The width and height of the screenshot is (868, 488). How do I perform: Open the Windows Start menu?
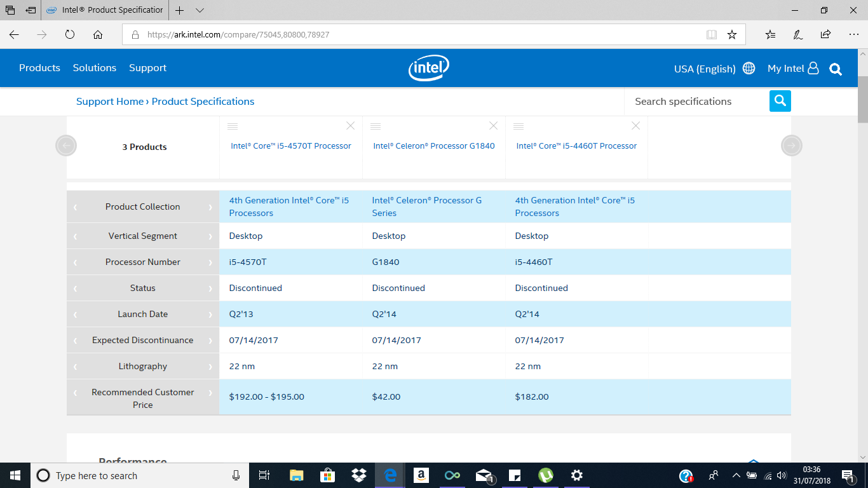click(15, 475)
